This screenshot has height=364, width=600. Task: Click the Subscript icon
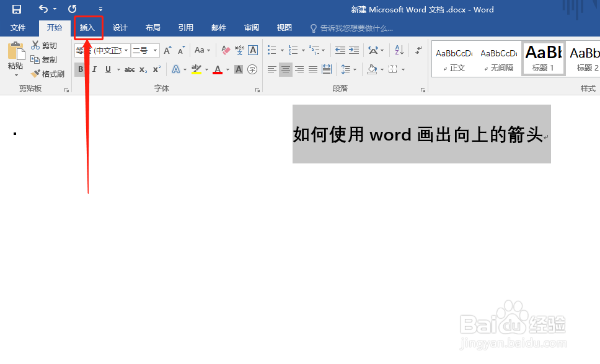point(143,69)
